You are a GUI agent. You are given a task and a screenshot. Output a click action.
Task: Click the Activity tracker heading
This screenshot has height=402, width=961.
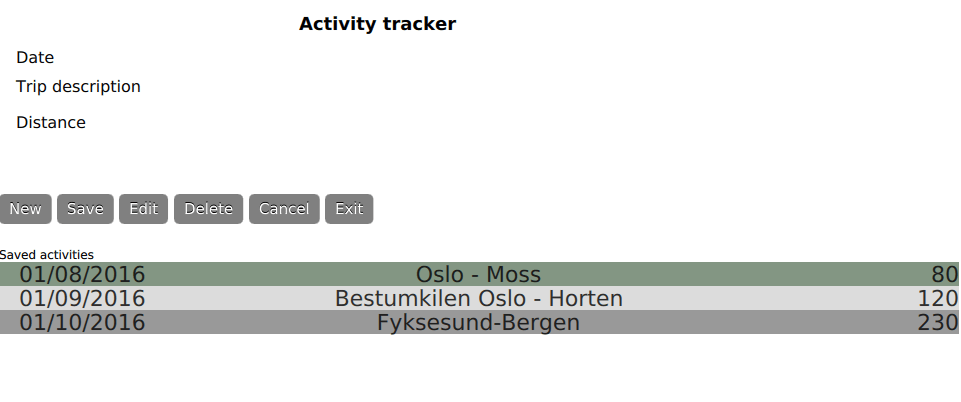coord(377,24)
